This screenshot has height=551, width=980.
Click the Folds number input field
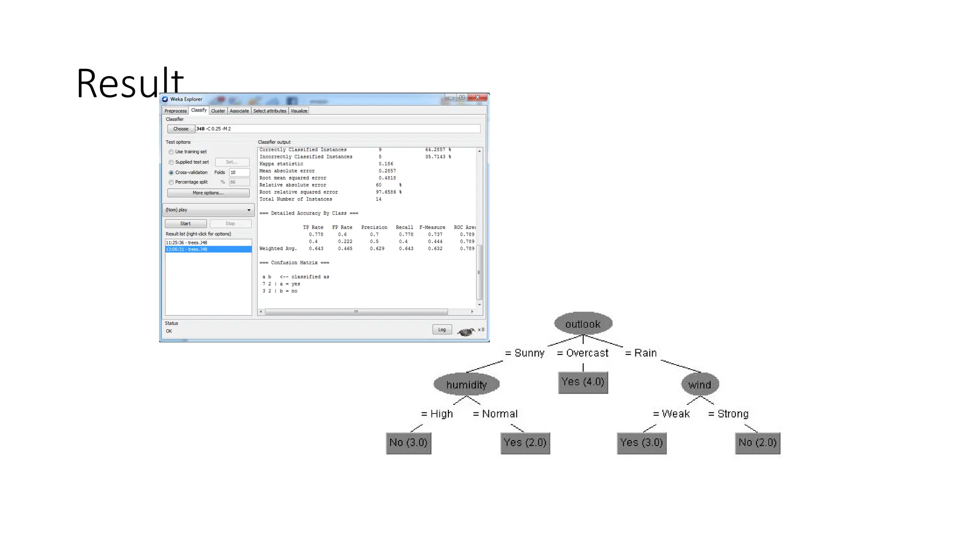pos(239,173)
